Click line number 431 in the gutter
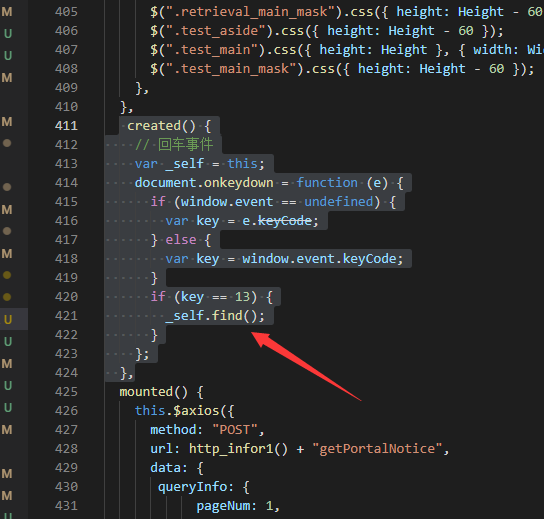Image resolution: width=544 pixels, height=519 pixels. pos(66,506)
